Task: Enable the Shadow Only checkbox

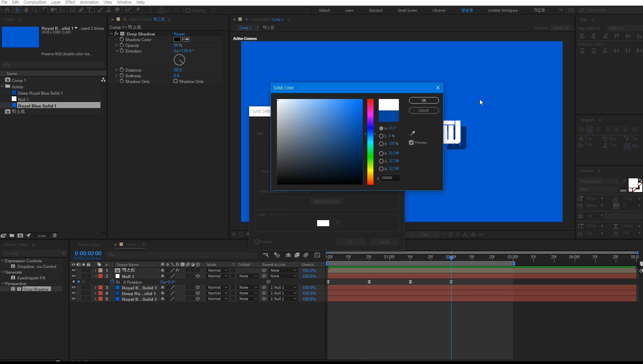Action: (175, 81)
